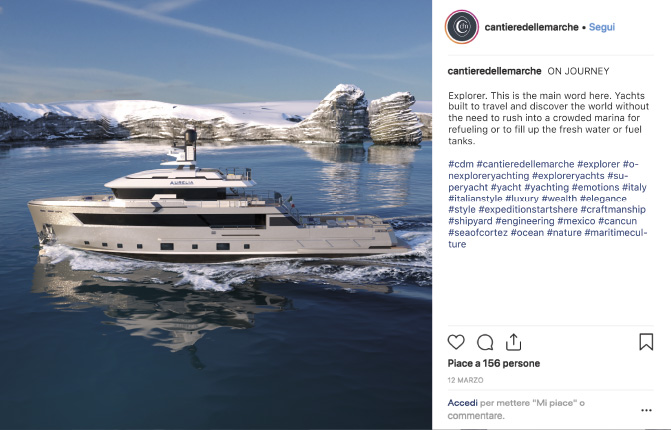Click the cantieredellemarche profile avatar
The width and height of the screenshot is (671, 430).
462,27
